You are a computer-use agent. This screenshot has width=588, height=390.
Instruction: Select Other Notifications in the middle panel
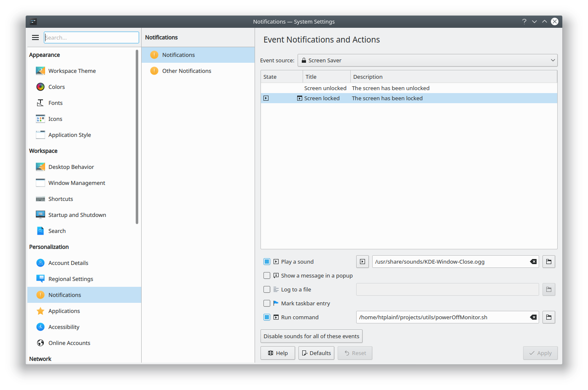pos(198,71)
